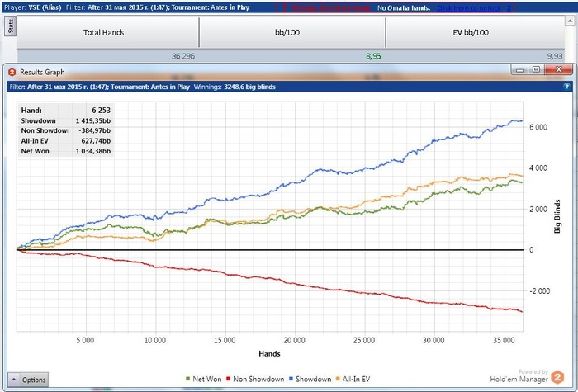Click the '36 296' total hands value
This screenshot has width=578, height=392.
183,56
